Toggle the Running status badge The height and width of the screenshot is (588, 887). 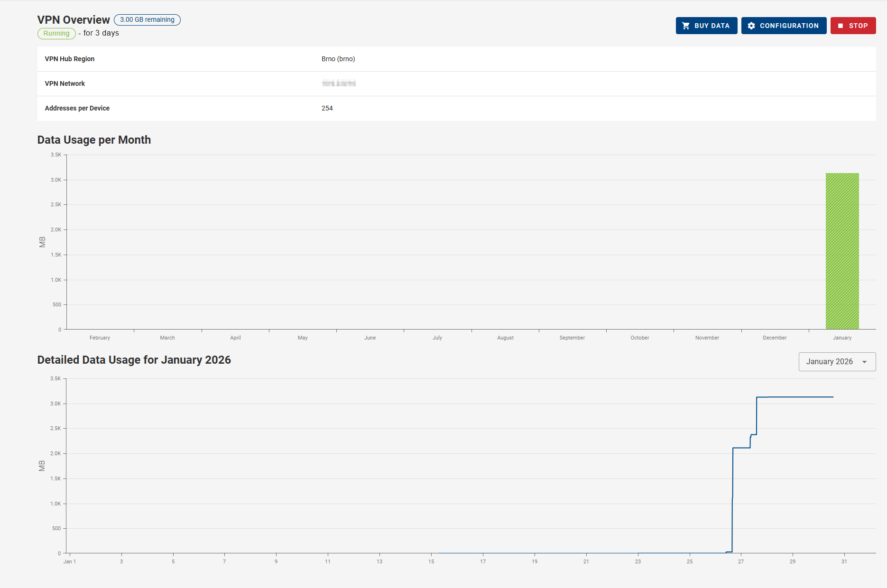point(56,33)
